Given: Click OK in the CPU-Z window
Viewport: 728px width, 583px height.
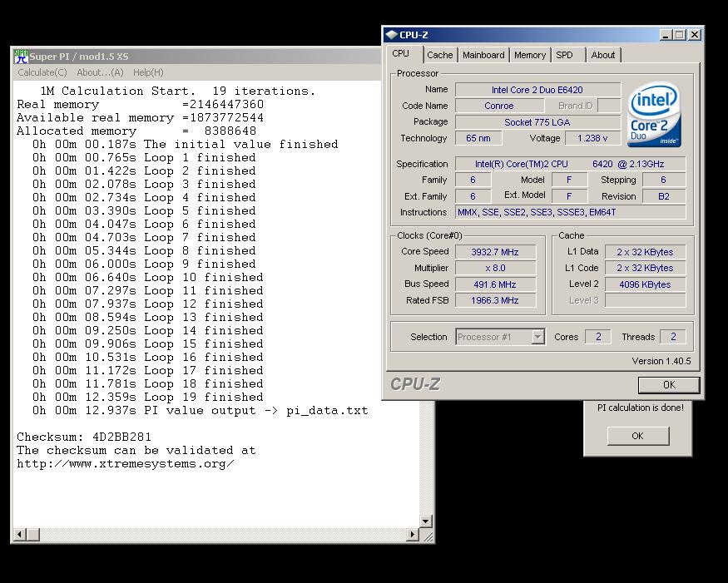Looking at the screenshot, I should coord(669,385).
